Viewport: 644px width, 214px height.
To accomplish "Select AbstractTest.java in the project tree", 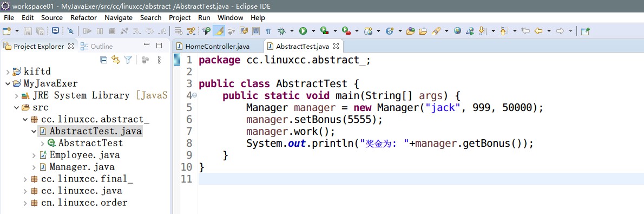I will [x=91, y=131].
